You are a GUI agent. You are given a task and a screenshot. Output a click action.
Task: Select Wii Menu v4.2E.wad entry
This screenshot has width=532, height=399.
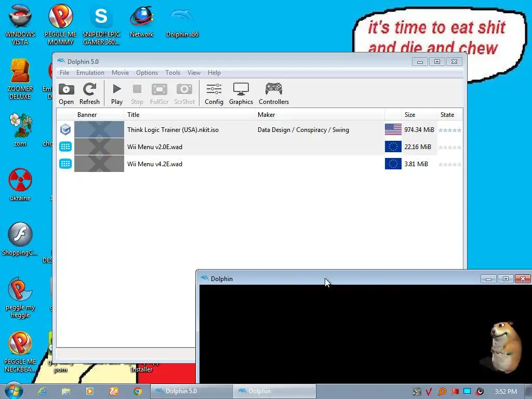click(155, 164)
